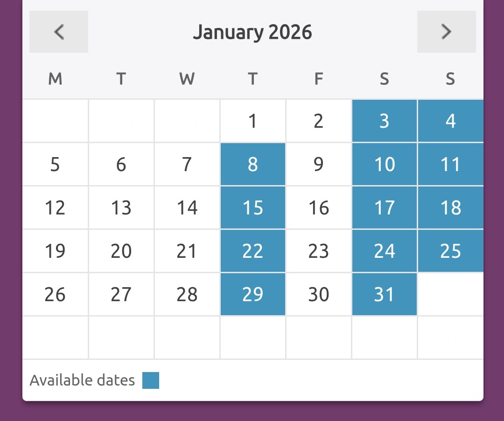Select available date January 15

click(253, 208)
